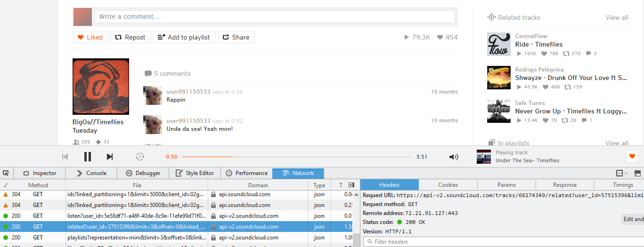Click the Request URL value
Image resolution: width=644 pixels, height=247 pixels.
(x=520, y=195)
